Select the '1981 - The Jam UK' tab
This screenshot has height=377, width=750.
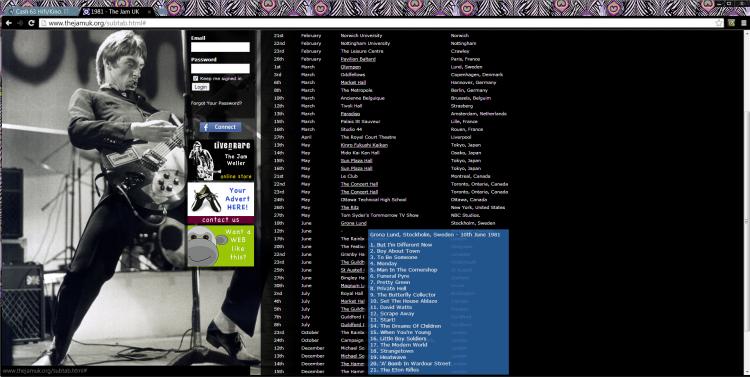[x=116, y=11]
